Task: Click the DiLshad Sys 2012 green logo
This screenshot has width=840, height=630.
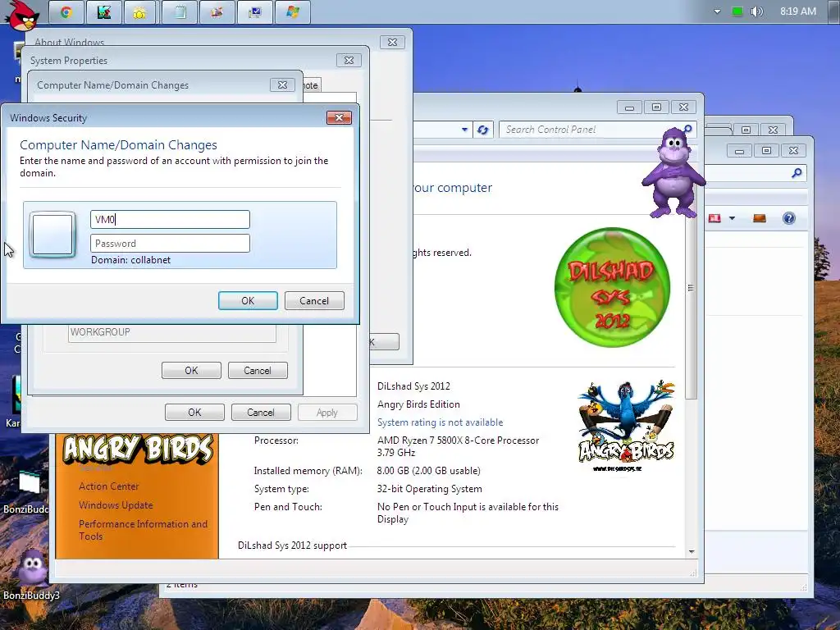Action: [x=612, y=288]
